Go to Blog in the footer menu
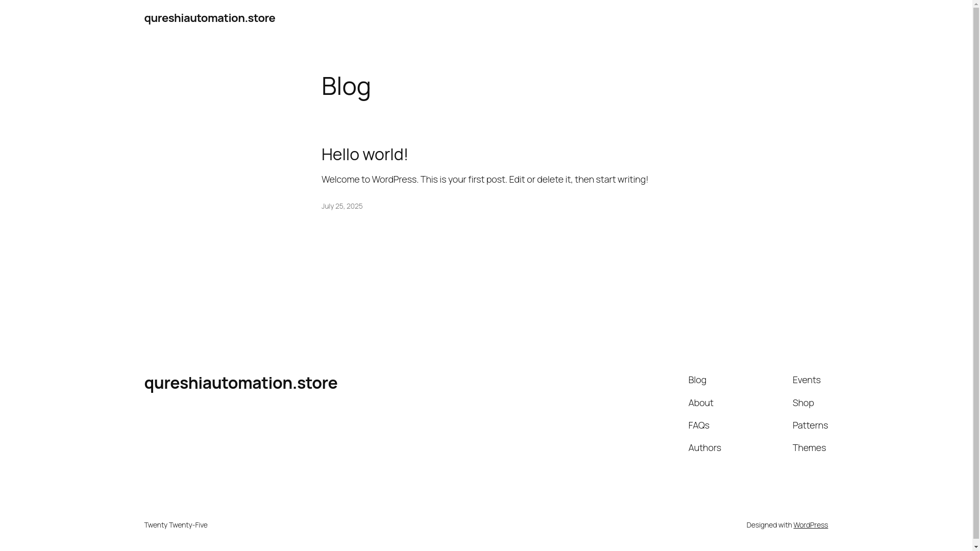 pyautogui.click(x=697, y=380)
